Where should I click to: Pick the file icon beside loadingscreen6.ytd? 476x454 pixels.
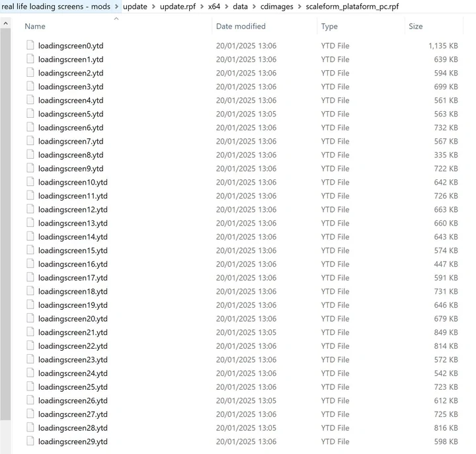tap(30, 127)
